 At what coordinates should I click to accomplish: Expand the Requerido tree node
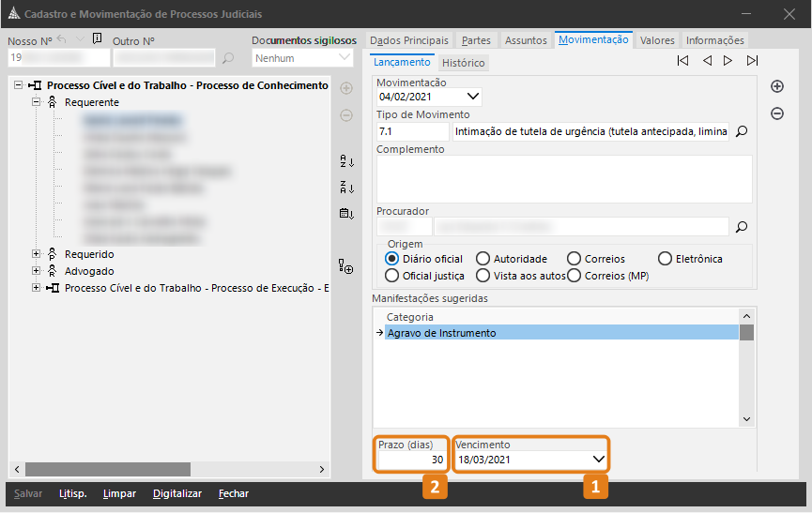[x=37, y=254]
